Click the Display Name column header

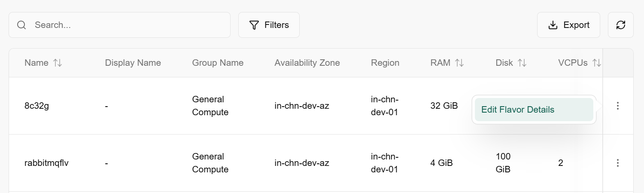pyautogui.click(x=133, y=63)
